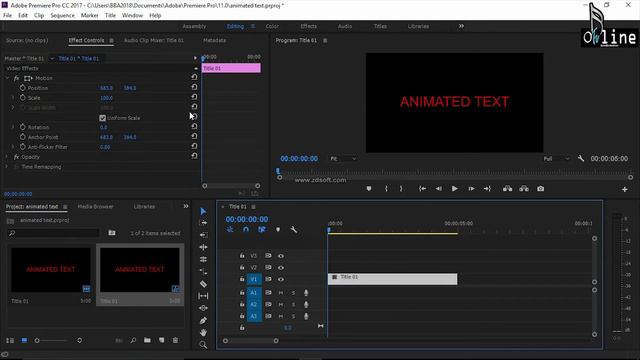
Task: Reset Opacity effect
Action: click(x=194, y=156)
